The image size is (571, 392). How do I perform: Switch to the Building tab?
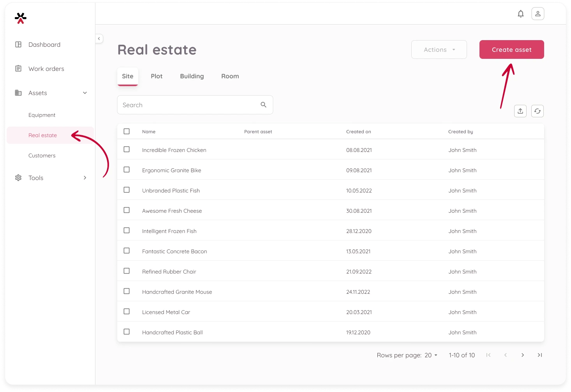[192, 76]
